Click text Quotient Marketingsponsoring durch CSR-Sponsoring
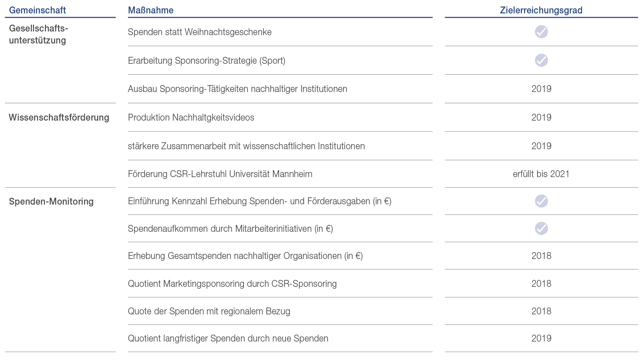Screen dimensions: 644x360 pos(232,284)
